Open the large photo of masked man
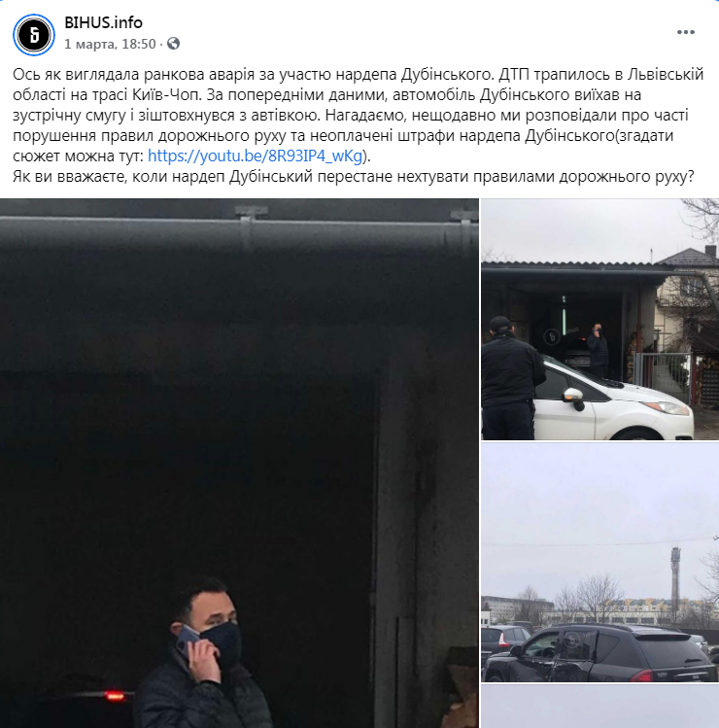 (x=239, y=463)
